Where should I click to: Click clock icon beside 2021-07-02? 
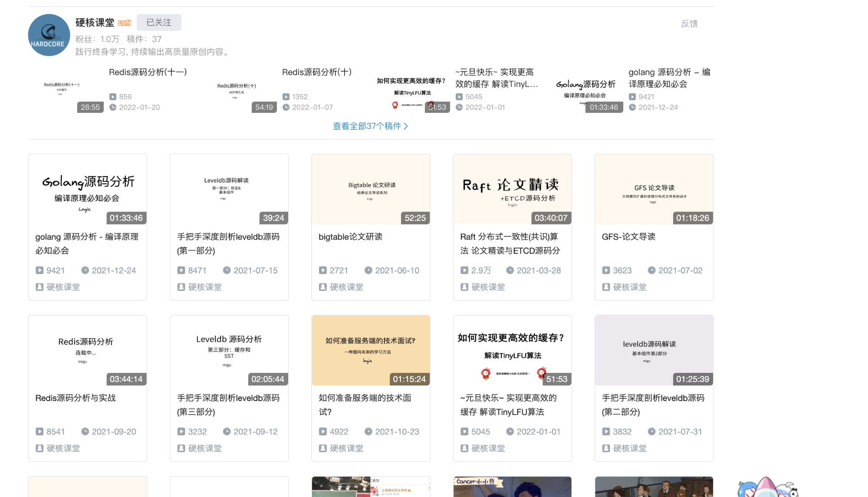(651, 270)
